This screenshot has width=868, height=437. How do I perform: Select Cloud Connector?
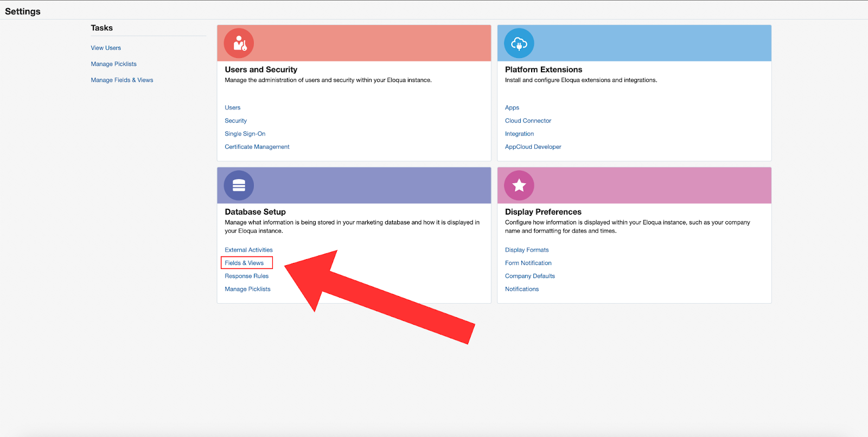click(528, 121)
